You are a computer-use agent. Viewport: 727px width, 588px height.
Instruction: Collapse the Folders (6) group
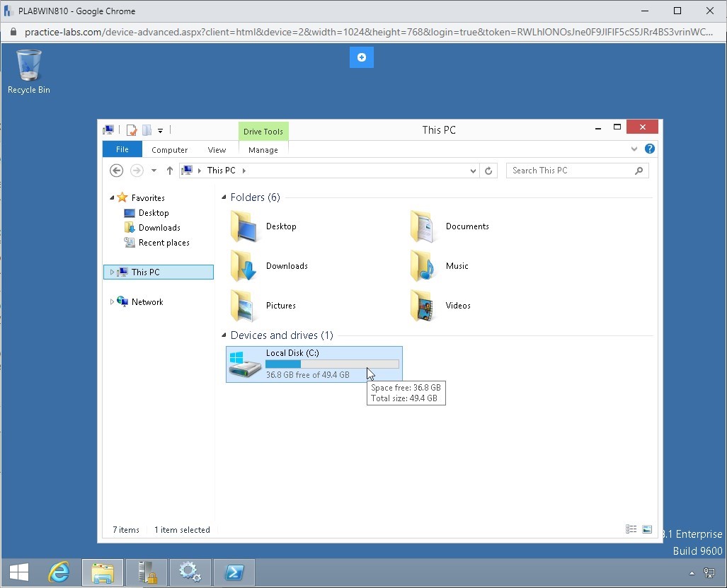pyautogui.click(x=224, y=197)
